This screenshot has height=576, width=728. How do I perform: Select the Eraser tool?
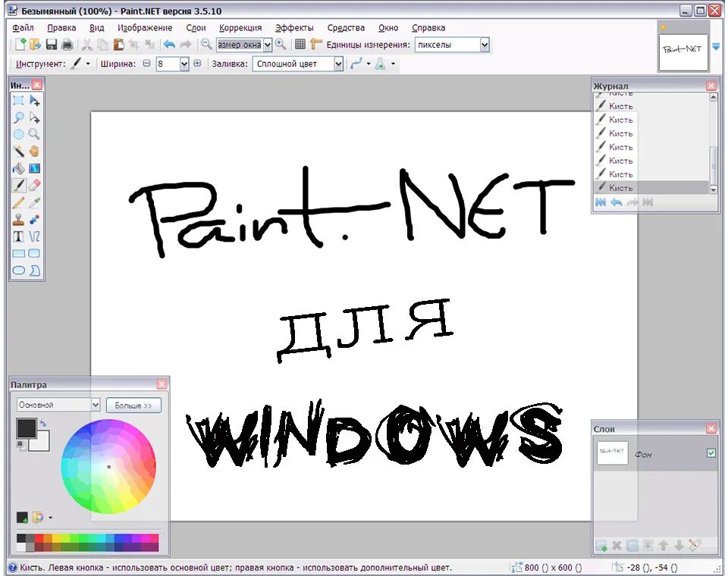click(34, 185)
